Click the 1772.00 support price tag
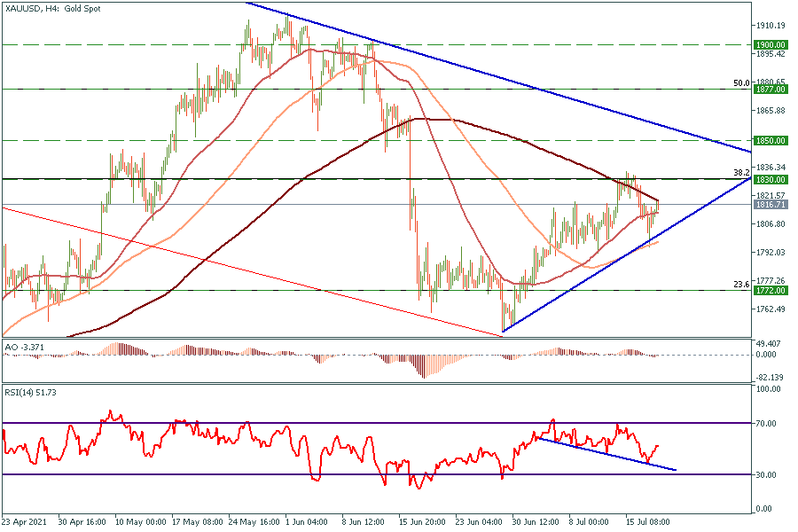The width and height of the screenshot is (798, 532). point(768,291)
